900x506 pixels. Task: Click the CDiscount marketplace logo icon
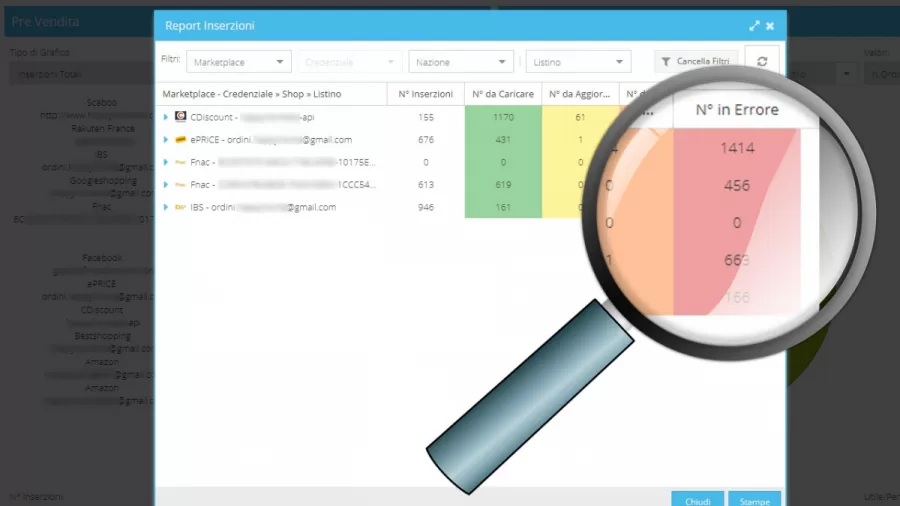181,117
